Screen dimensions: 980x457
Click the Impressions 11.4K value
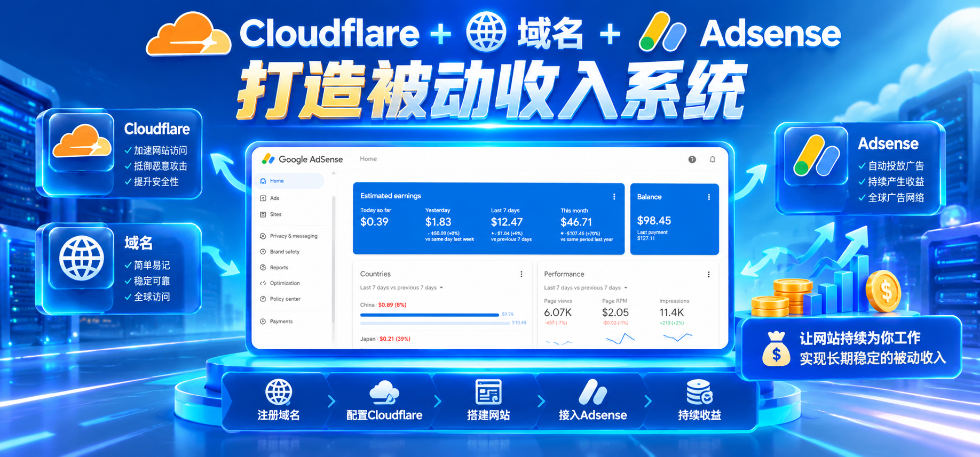tap(671, 312)
